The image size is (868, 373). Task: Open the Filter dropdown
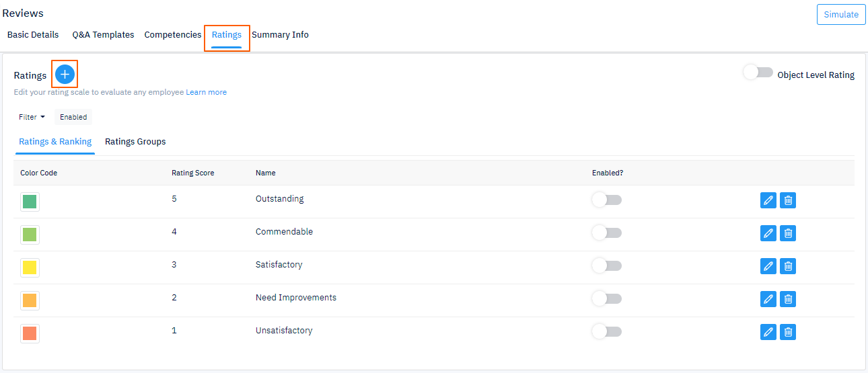32,117
